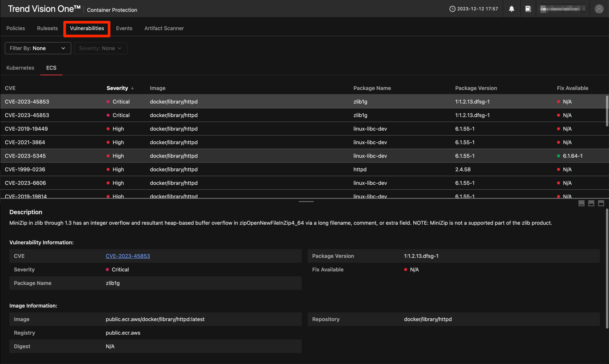
Task: Open the documentation book icon
Action: click(x=528, y=9)
